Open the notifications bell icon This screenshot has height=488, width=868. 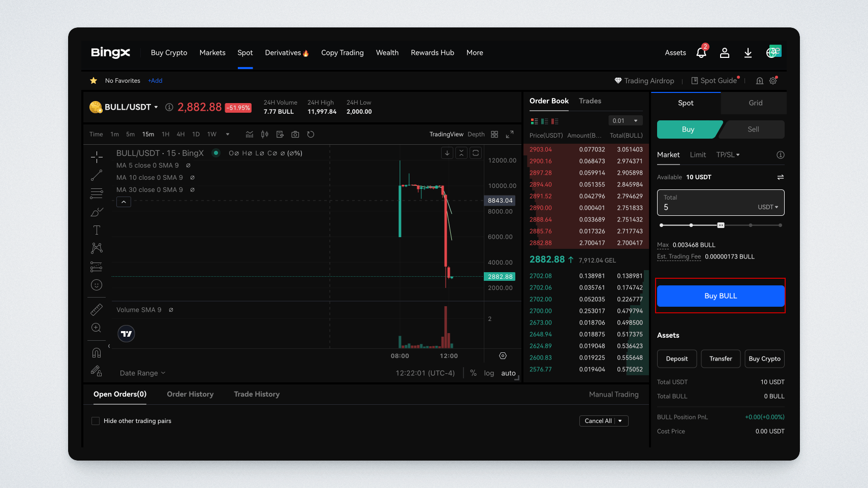(701, 53)
